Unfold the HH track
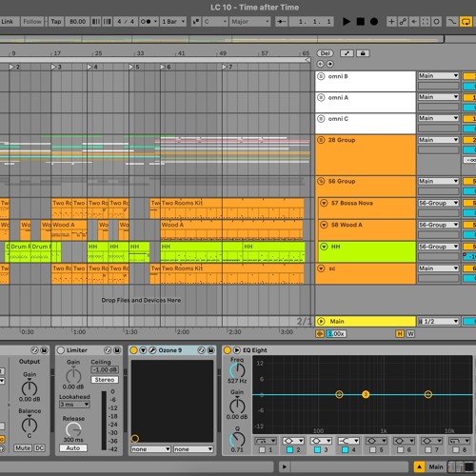Screen dimensions: 476x476 (x=324, y=247)
